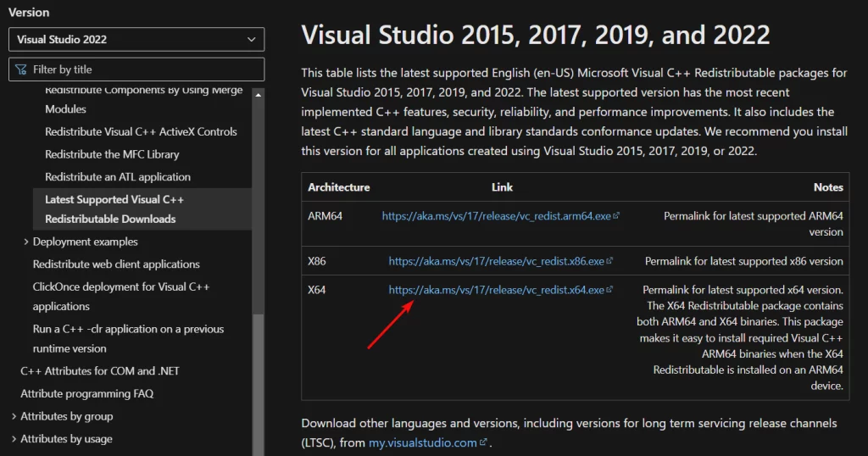Download the X86 vc_redist.x86.exe link

pos(496,261)
